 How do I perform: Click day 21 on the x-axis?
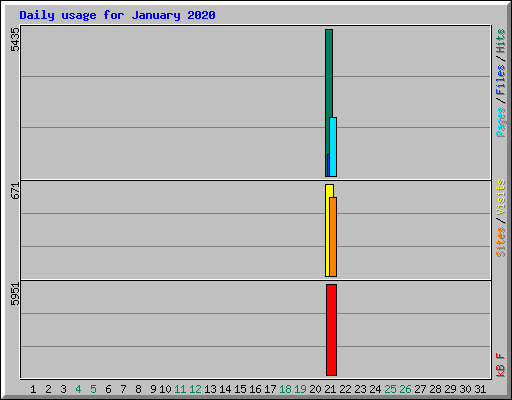pos(330,389)
